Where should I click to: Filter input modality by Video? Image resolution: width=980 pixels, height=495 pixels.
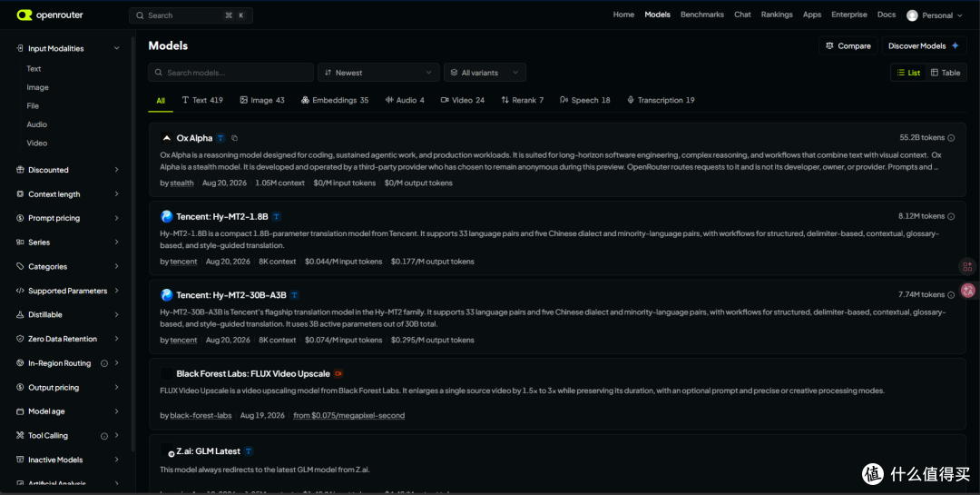[x=37, y=144]
